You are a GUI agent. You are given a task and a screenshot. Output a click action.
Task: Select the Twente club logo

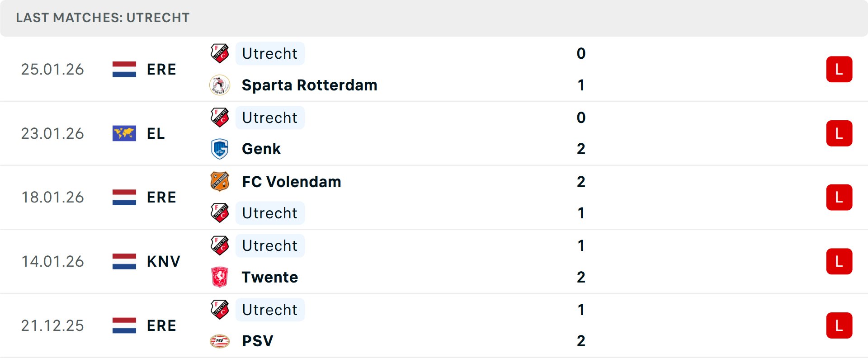220,277
